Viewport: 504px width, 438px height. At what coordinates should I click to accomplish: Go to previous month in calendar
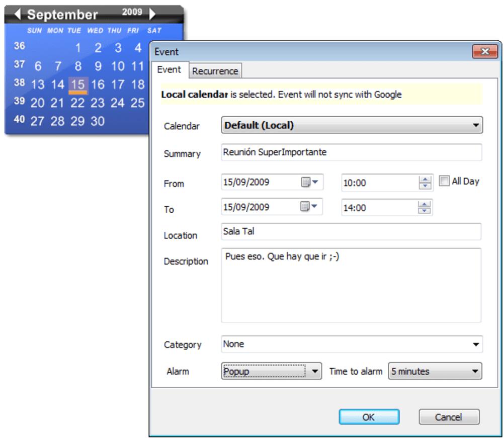[x=18, y=15]
